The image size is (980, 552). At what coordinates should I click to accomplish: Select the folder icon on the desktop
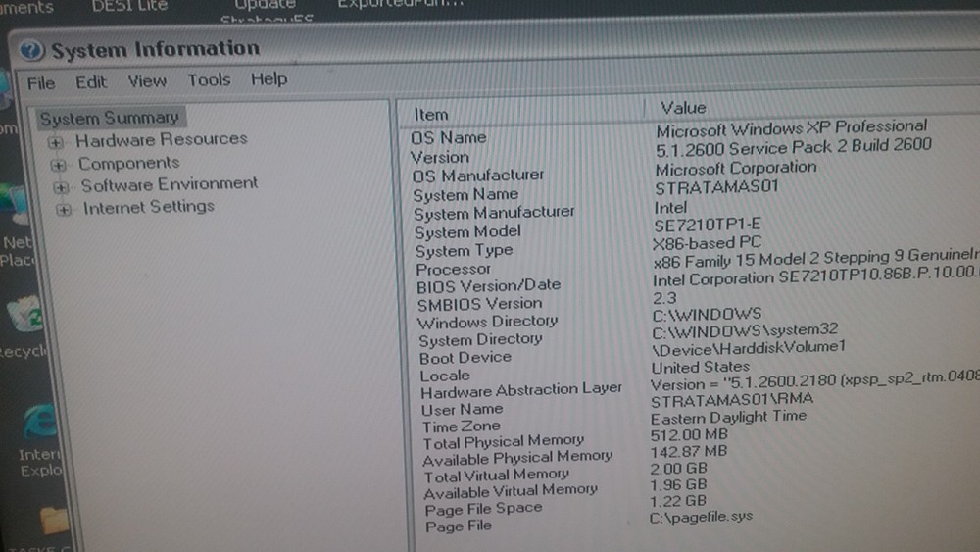tap(54, 520)
